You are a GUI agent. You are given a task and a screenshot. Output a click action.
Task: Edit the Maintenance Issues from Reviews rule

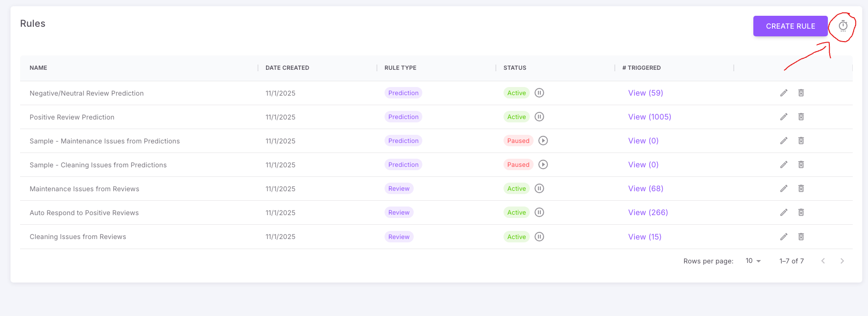(784, 188)
